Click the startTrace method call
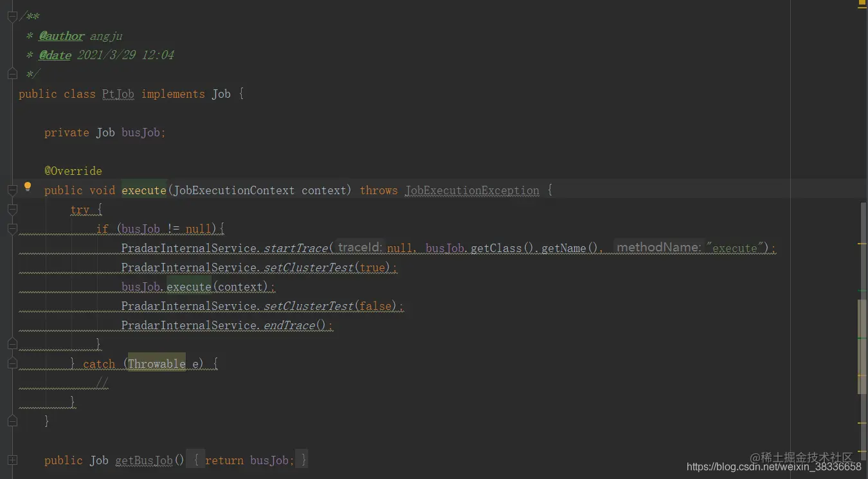 pyautogui.click(x=296, y=248)
